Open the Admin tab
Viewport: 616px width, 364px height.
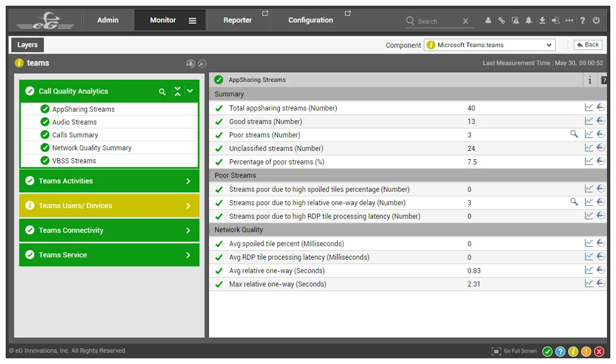[108, 20]
